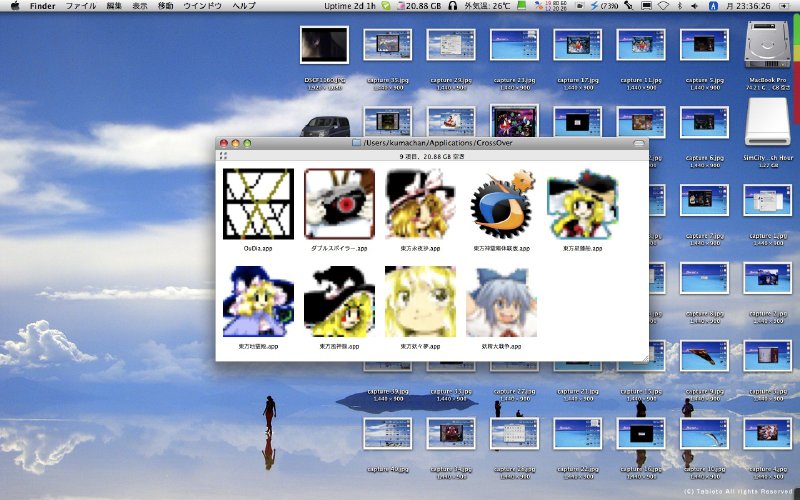Click the headphones menu bar icon
Viewport: 800px width, 500px height.
pos(453,6)
